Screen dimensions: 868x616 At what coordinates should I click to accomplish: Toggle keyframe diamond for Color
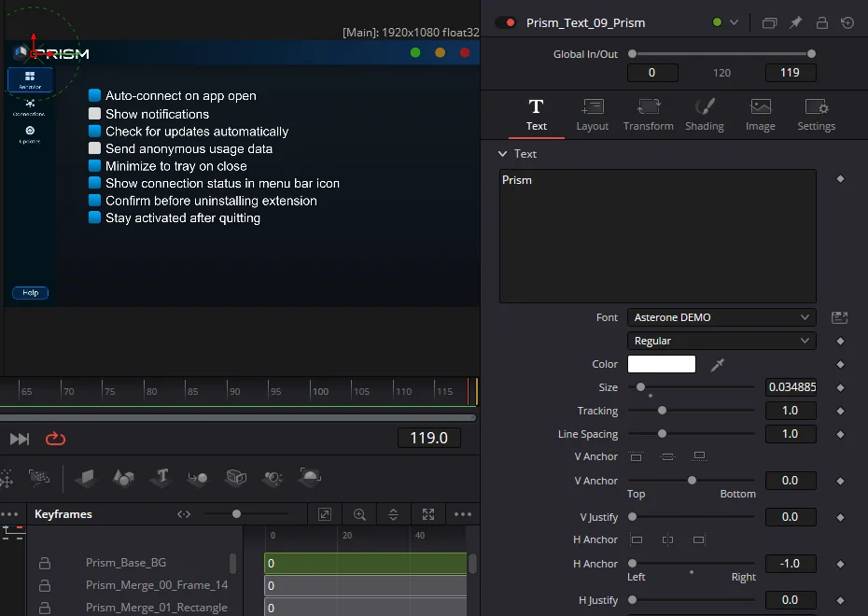(x=840, y=364)
